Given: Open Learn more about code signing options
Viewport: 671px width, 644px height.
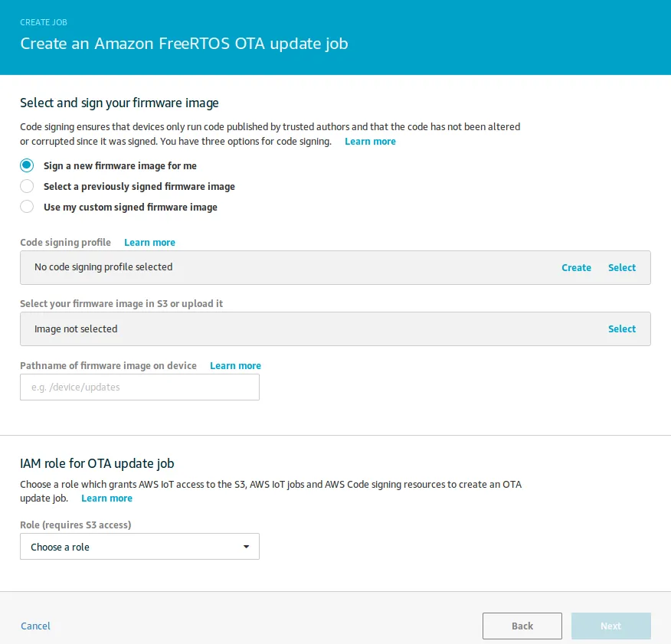Looking at the screenshot, I should [370, 142].
